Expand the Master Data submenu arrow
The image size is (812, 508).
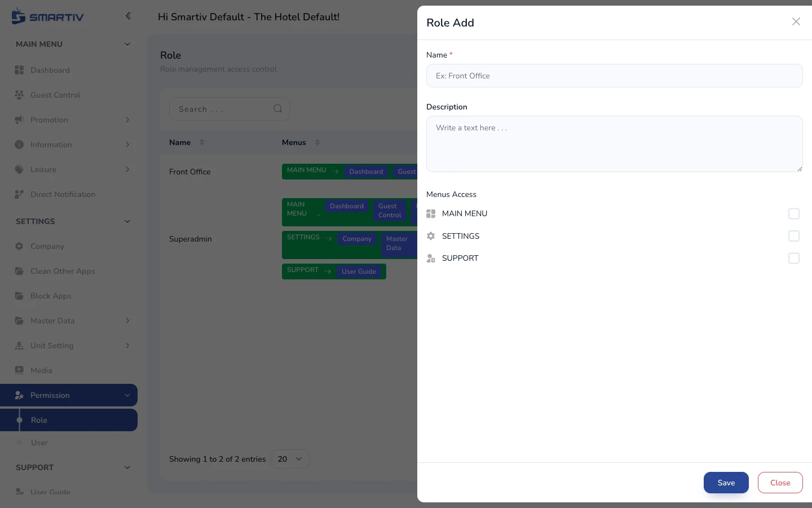(127, 321)
